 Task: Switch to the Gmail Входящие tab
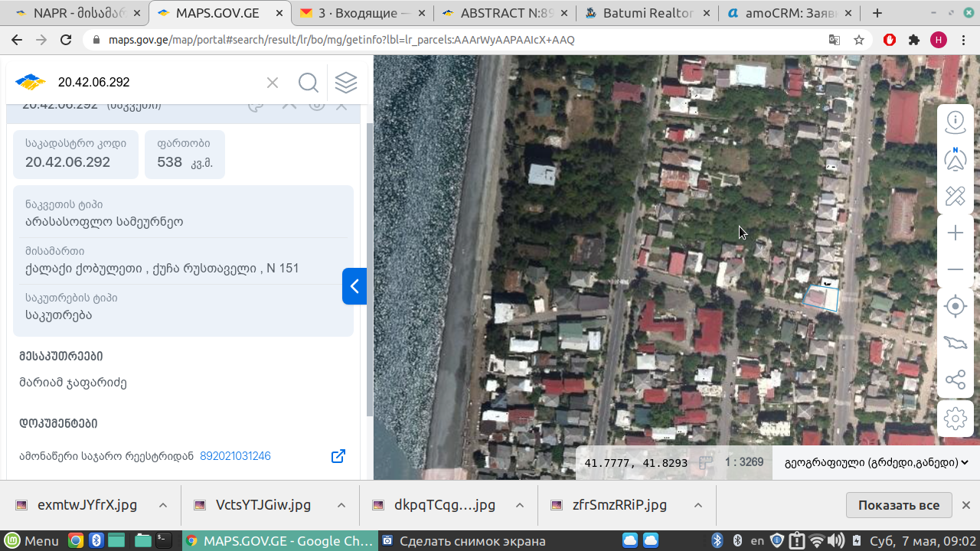360,13
